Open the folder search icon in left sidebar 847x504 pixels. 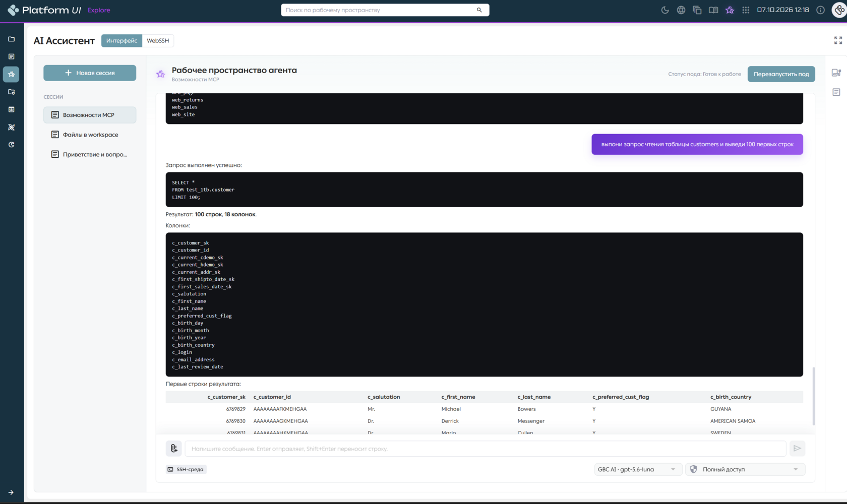[12, 92]
